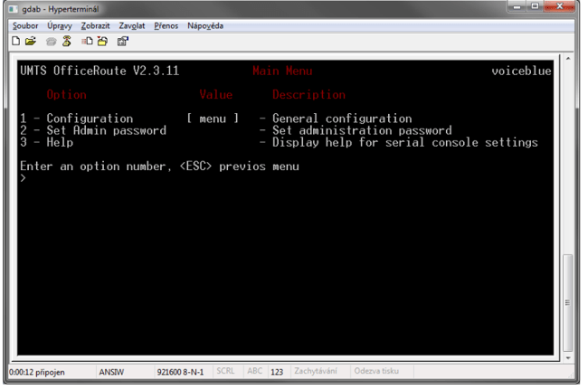Click red 'Option' column header

[66, 94]
